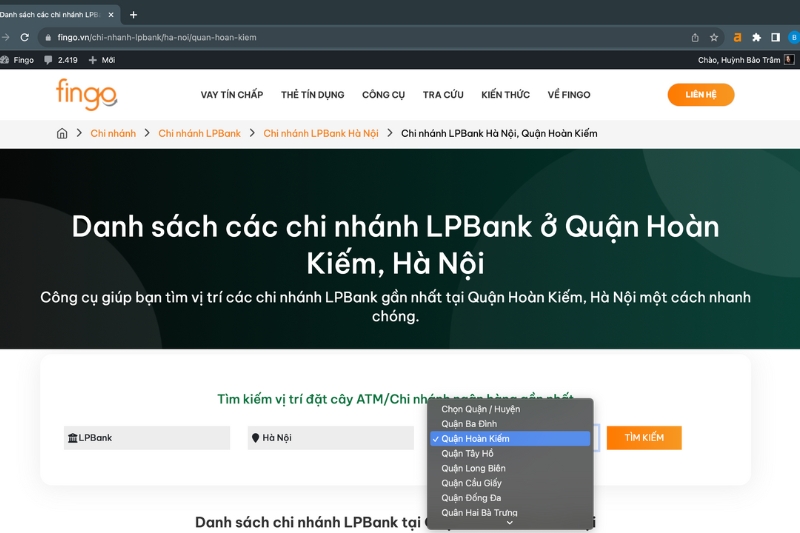This screenshot has width=800, height=533.
Task: Reload the page with the refresh icon
Action: [x=24, y=37]
